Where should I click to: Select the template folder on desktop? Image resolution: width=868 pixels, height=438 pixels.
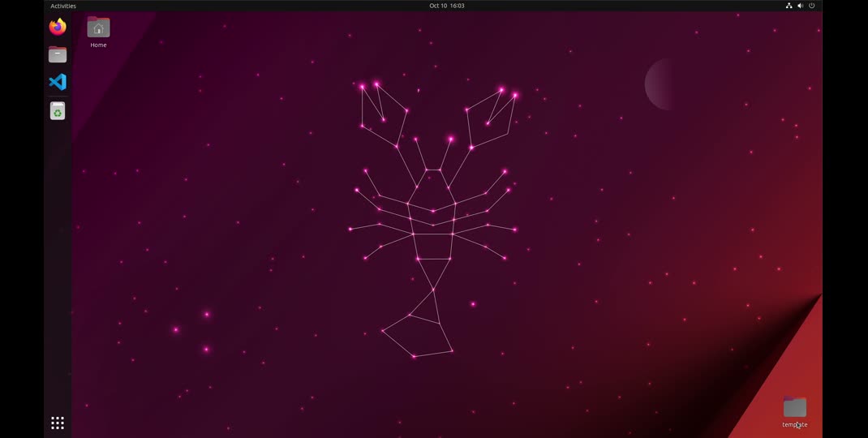coord(795,407)
